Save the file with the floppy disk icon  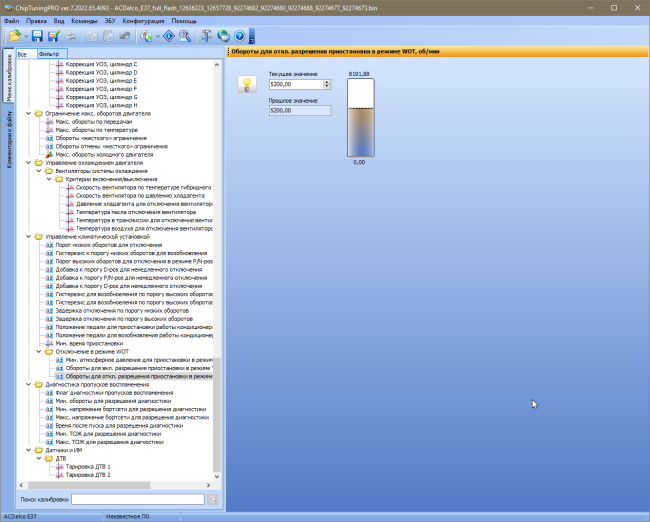tap(37, 36)
